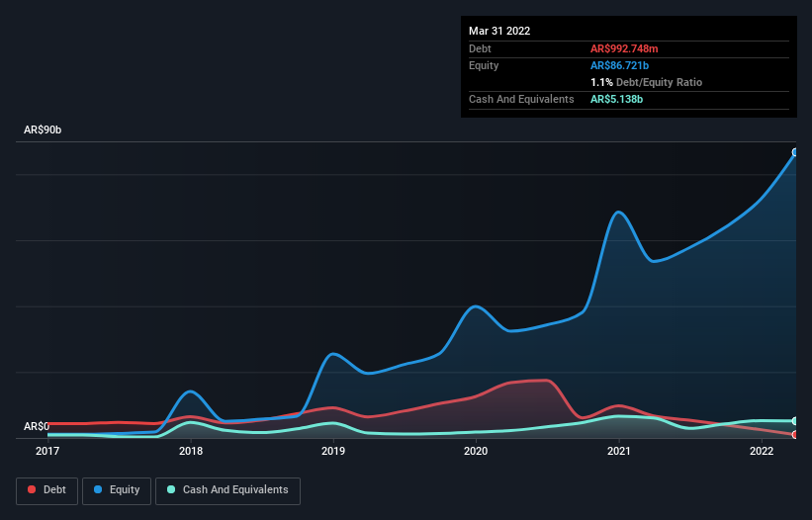Toggle the Debt series legend button
The width and height of the screenshot is (812, 520).
(x=47, y=490)
